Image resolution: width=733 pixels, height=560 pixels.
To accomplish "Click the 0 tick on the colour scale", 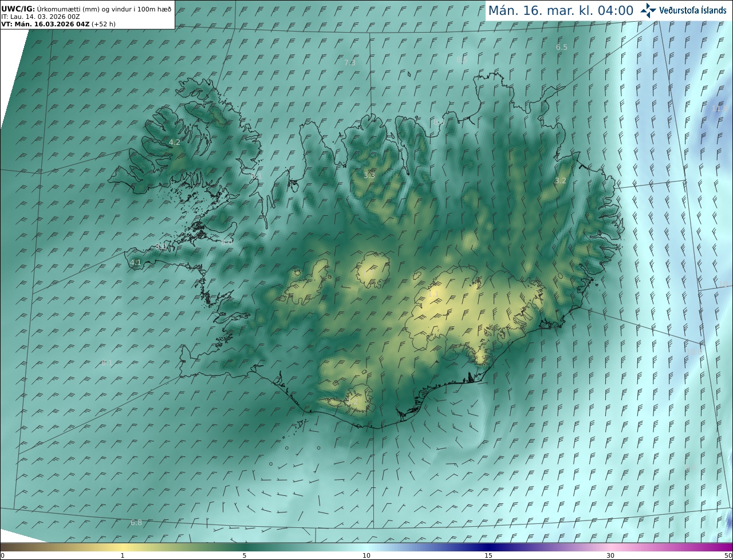I will pyautogui.click(x=2, y=555).
